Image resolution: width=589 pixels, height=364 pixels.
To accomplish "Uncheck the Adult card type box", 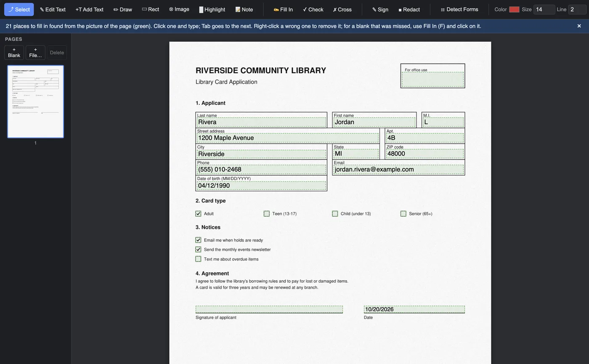I will (198, 214).
